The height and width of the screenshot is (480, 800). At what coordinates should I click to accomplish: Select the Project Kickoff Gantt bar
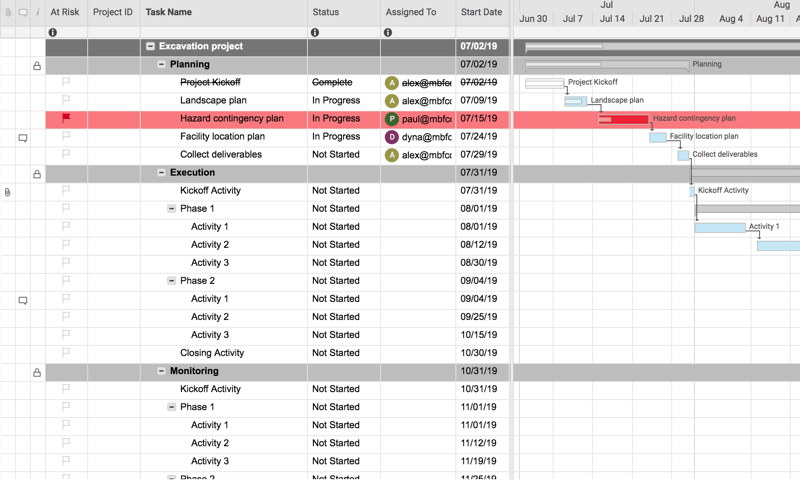click(x=544, y=83)
